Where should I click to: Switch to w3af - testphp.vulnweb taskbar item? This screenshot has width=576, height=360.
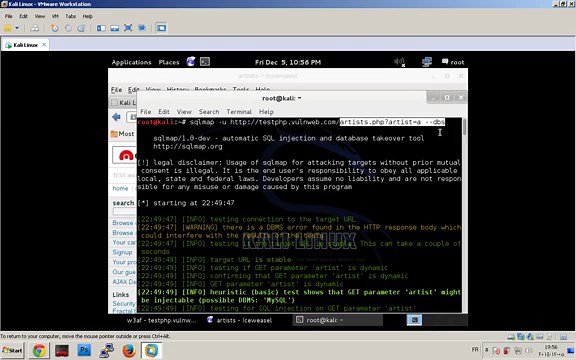coord(162,320)
